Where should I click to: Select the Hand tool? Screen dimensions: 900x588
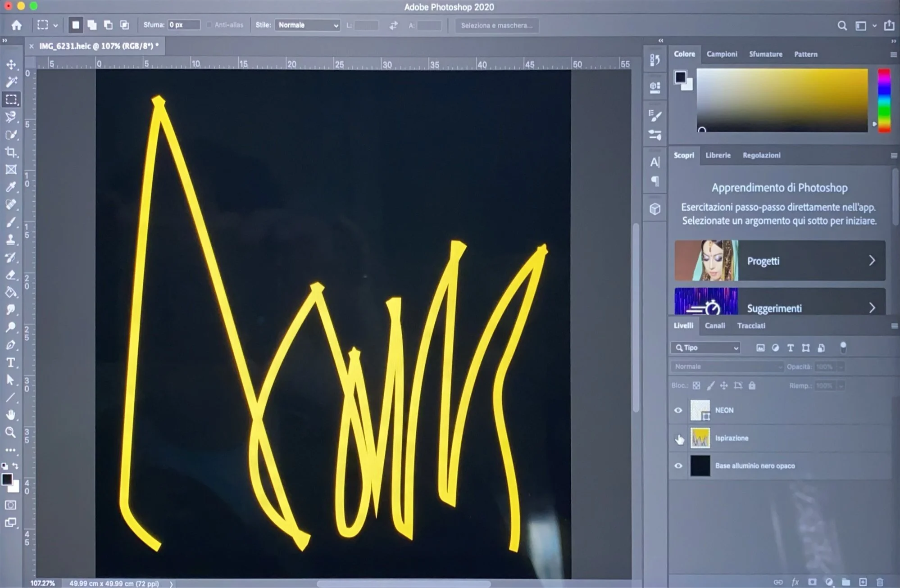pyautogui.click(x=11, y=415)
